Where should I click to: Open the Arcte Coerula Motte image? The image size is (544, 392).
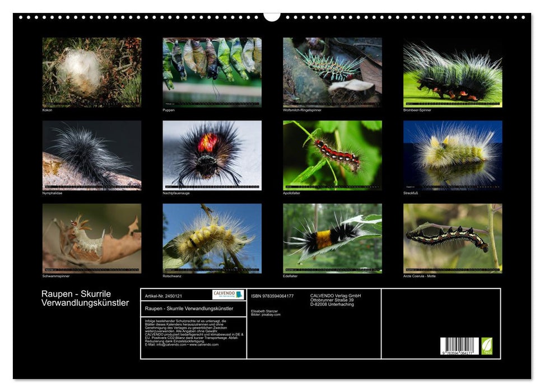click(x=453, y=239)
